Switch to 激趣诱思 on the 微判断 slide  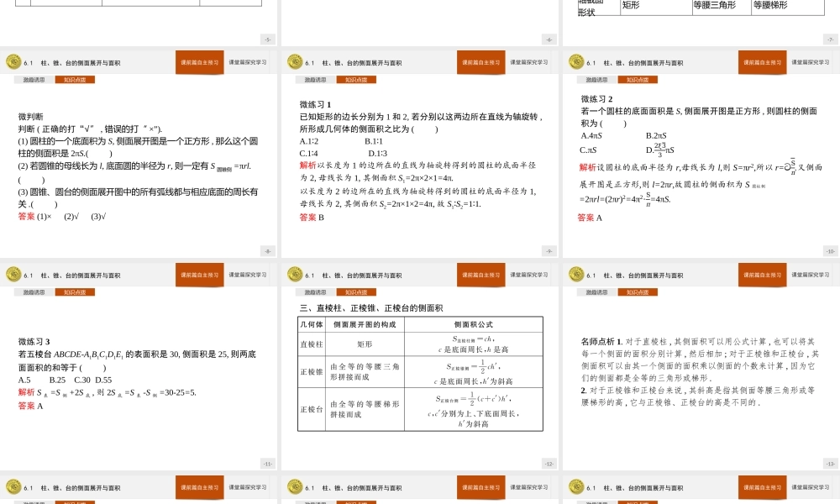pos(34,78)
